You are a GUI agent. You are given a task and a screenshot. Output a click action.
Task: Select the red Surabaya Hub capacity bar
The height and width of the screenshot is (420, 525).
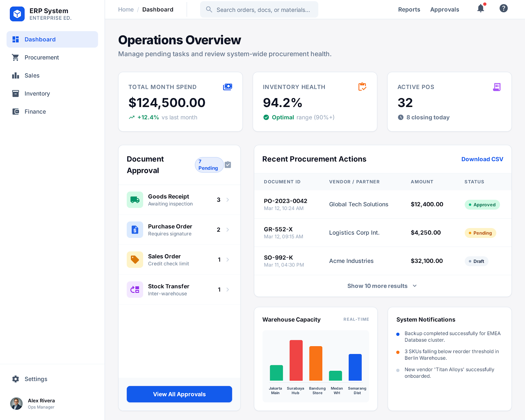(296, 360)
